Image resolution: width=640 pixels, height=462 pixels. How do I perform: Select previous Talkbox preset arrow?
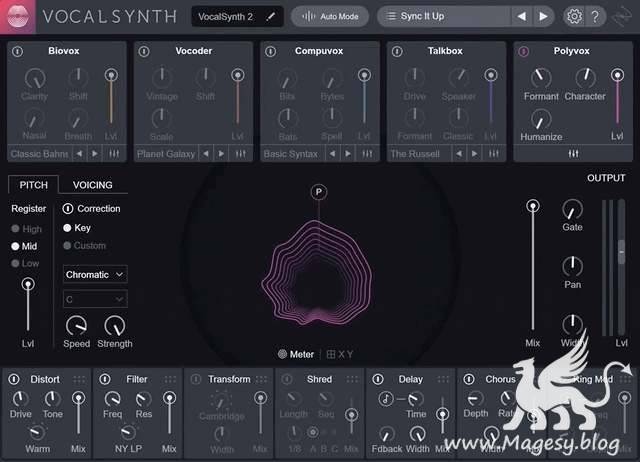coord(459,154)
